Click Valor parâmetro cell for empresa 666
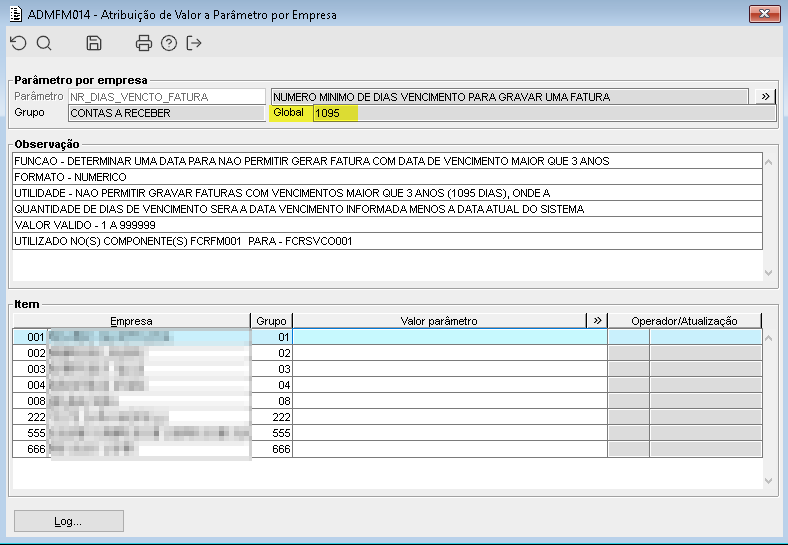Screen dimensions: 788x545 click(450, 449)
